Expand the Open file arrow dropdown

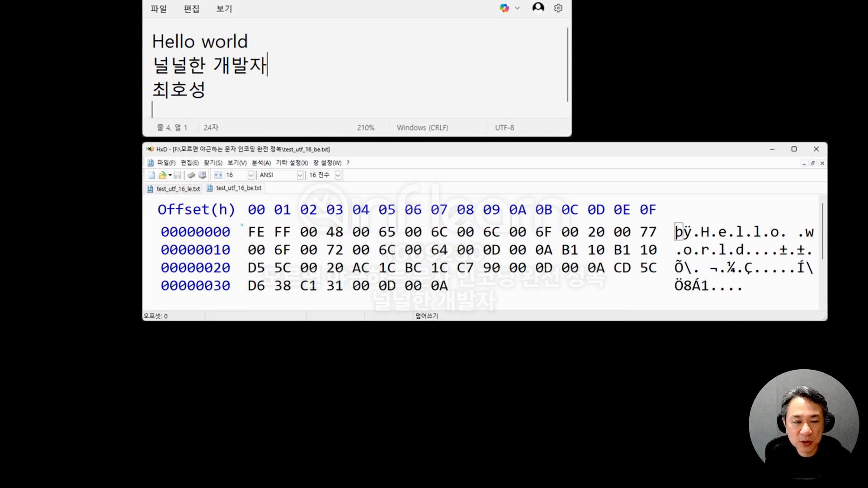170,175
